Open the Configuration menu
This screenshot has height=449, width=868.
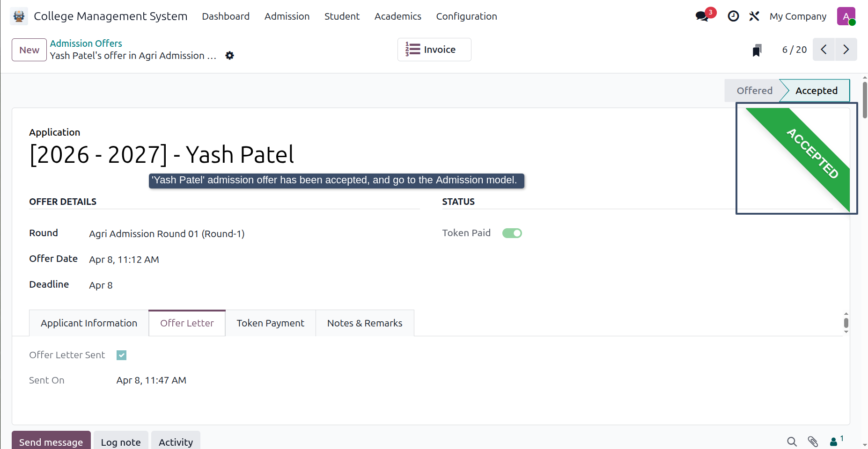[466, 16]
